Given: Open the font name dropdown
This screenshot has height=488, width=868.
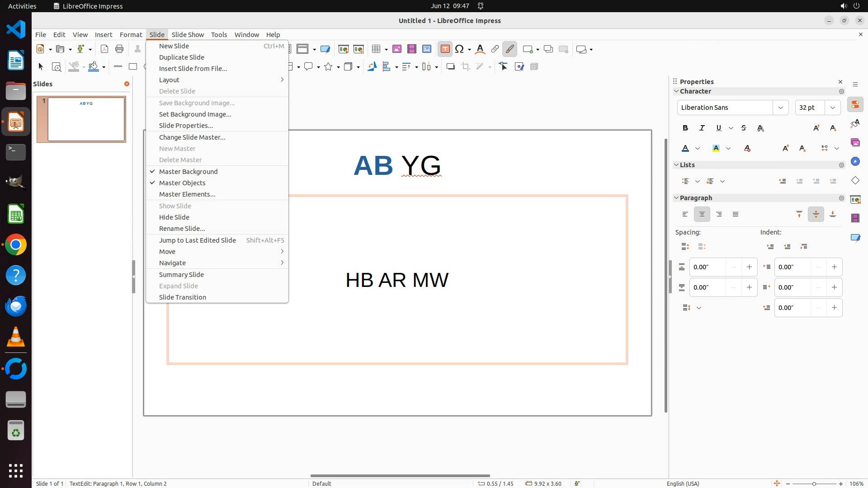Looking at the screenshot, I should [780, 108].
